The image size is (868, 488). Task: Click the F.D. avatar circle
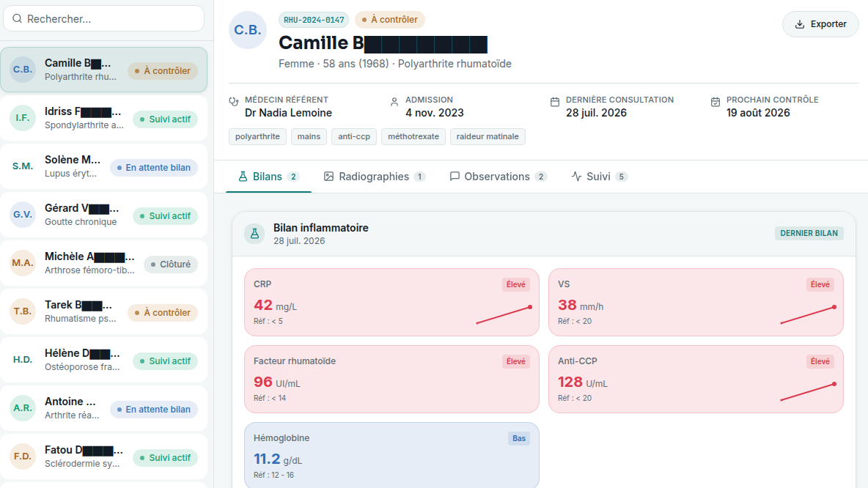point(23,456)
